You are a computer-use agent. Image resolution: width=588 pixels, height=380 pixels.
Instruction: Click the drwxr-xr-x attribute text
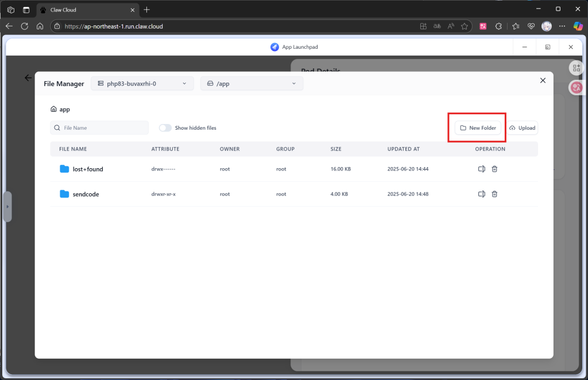(164, 194)
